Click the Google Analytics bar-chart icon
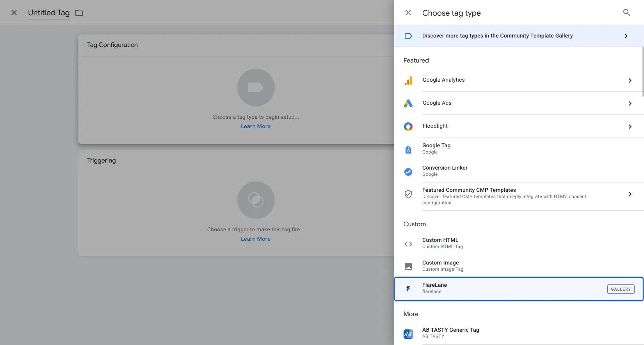This screenshot has height=345, width=644. pos(408,80)
